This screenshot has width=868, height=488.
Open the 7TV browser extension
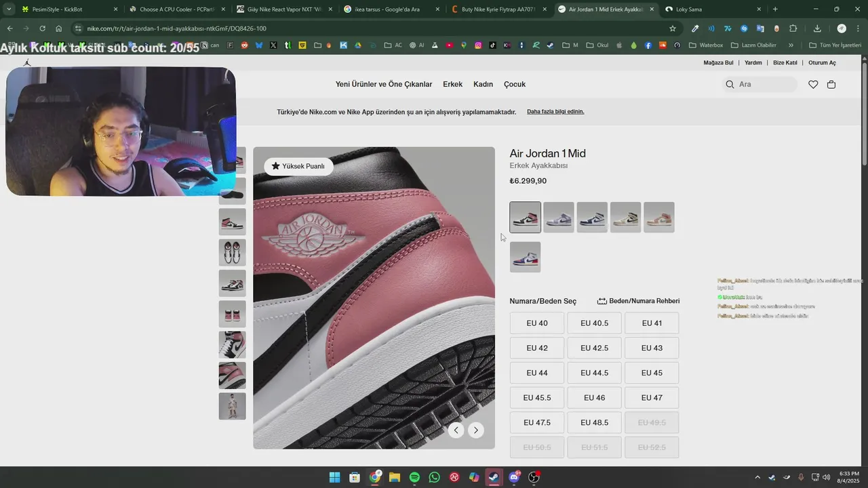pyautogui.click(x=728, y=28)
